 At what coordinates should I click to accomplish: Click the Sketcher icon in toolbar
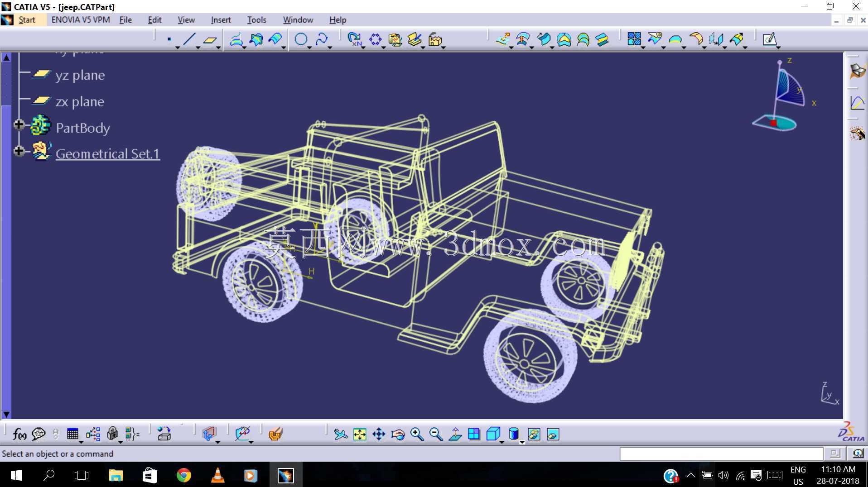pos(770,39)
